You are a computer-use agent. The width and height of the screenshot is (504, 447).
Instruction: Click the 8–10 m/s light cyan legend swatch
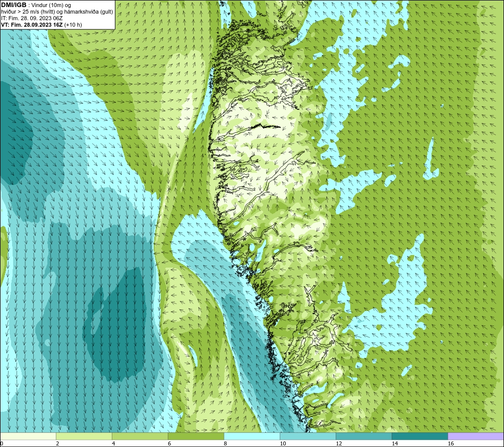pyautogui.click(x=251, y=436)
